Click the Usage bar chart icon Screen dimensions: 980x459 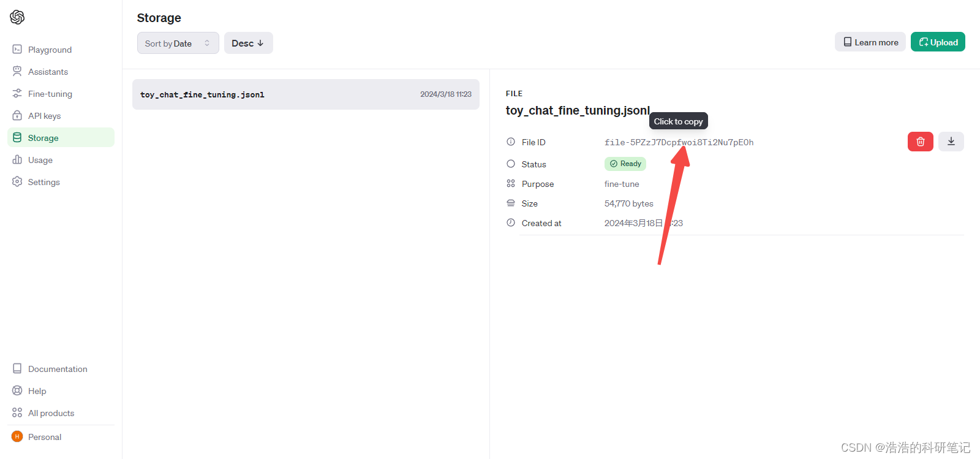tap(17, 159)
